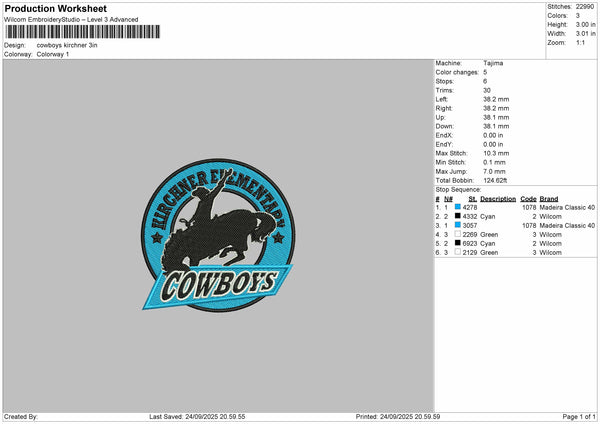The width and height of the screenshot is (600, 424).
Task: Click the "Code" column header
Action: tap(528, 199)
